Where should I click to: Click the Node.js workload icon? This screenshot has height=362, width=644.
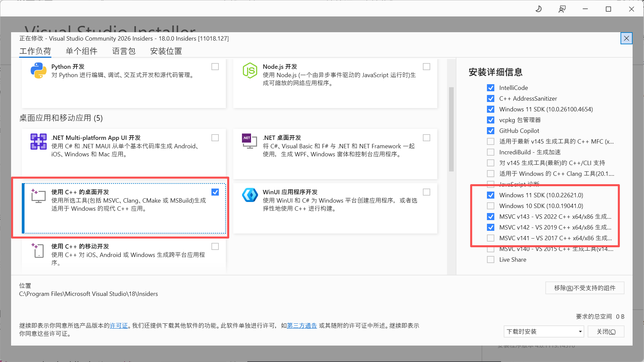pyautogui.click(x=250, y=70)
